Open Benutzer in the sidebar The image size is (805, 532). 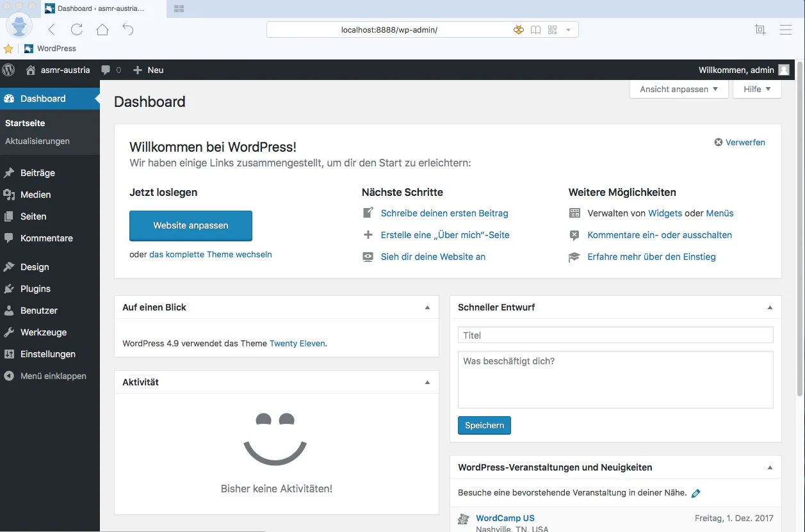49,310
